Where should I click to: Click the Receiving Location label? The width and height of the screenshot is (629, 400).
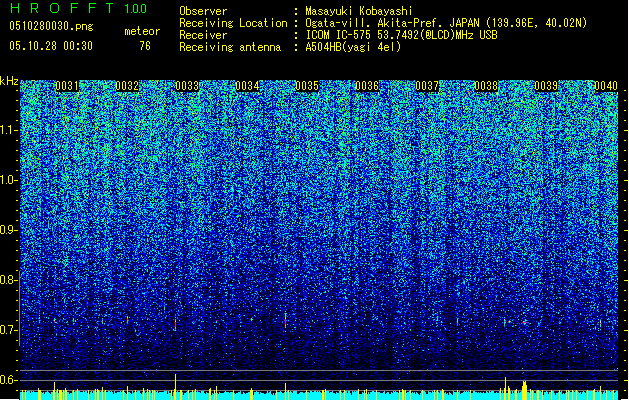pyautogui.click(x=233, y=23)
